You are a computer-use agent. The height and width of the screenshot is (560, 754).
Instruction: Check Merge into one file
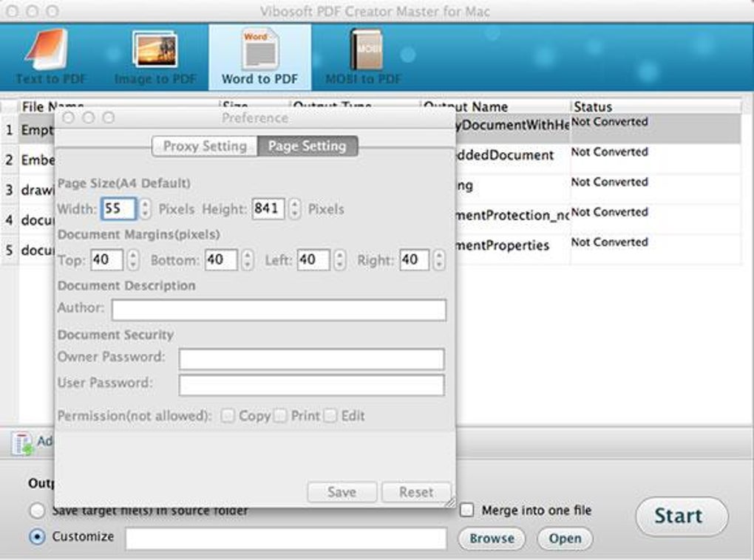tap(466, 510)
